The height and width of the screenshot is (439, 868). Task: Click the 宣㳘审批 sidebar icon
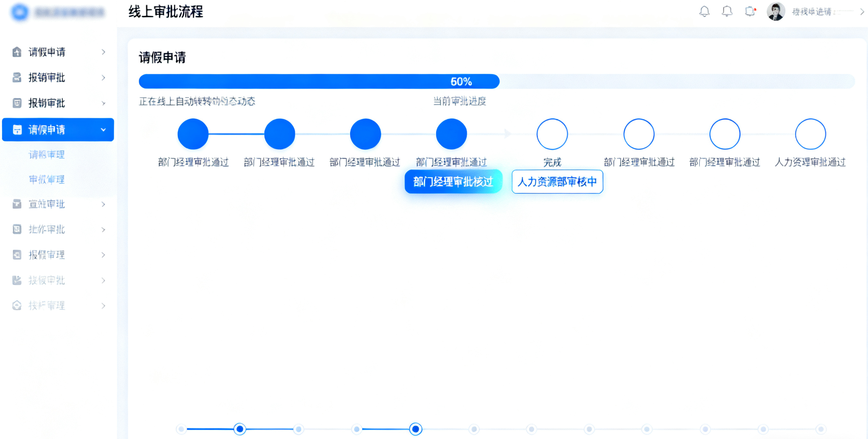tap(17, 204)
